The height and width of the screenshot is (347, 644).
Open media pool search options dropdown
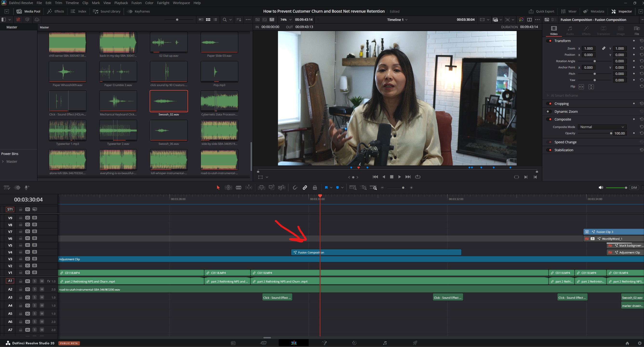[230, 20]
